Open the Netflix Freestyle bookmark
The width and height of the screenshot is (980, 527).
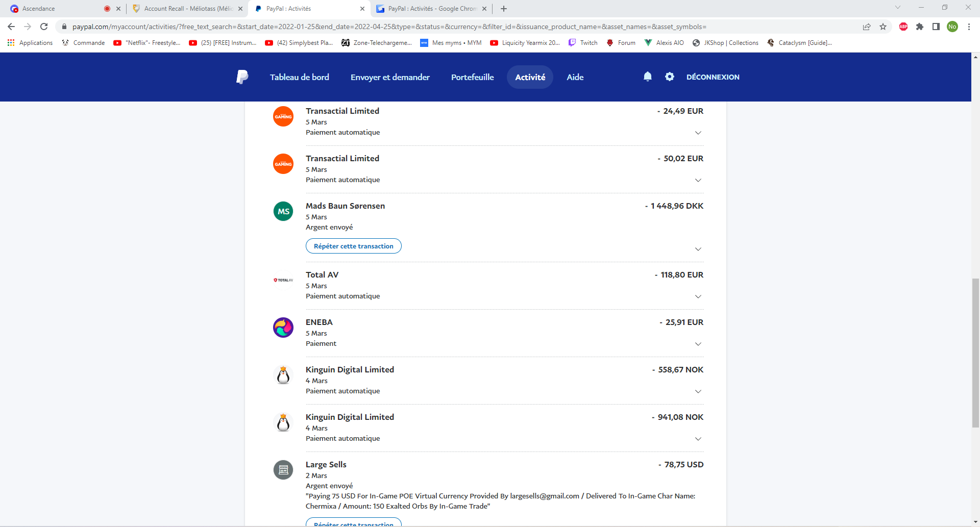pos(147,43)
